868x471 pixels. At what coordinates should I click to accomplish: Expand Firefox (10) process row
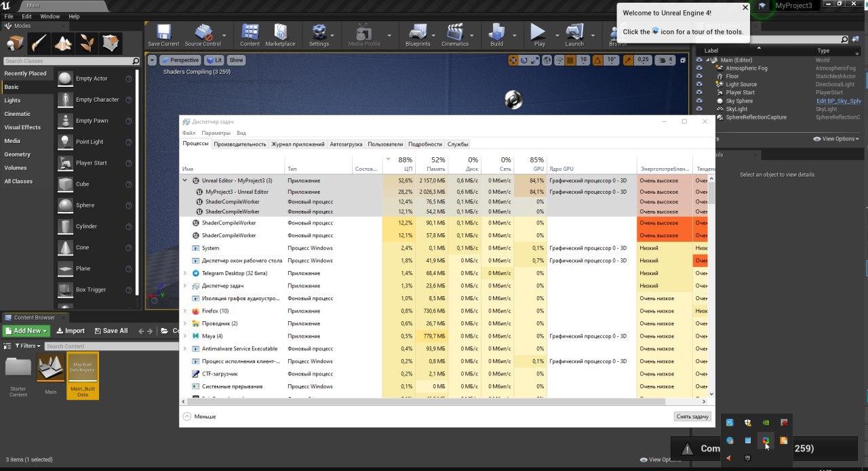pos(185,311)
